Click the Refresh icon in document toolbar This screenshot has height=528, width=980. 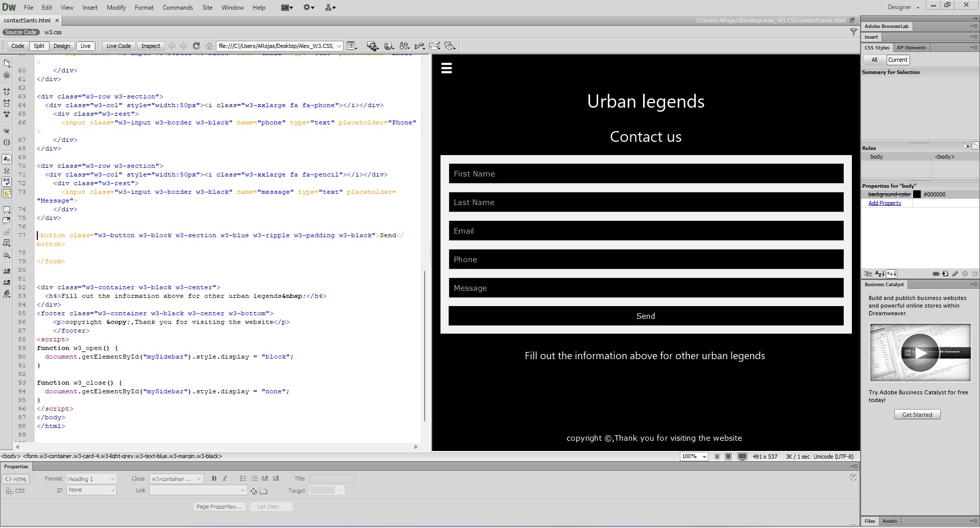pyautogui.click(x=197, y=46)
